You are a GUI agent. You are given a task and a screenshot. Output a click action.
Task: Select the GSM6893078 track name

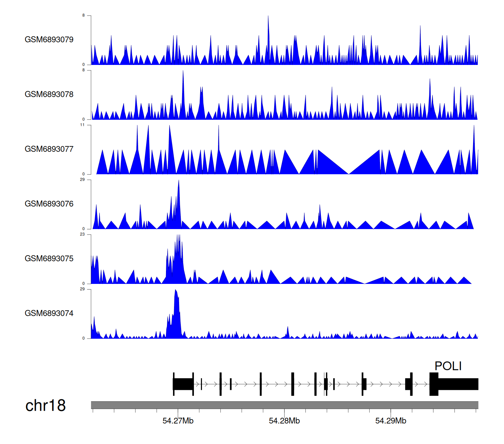point(49,94)
